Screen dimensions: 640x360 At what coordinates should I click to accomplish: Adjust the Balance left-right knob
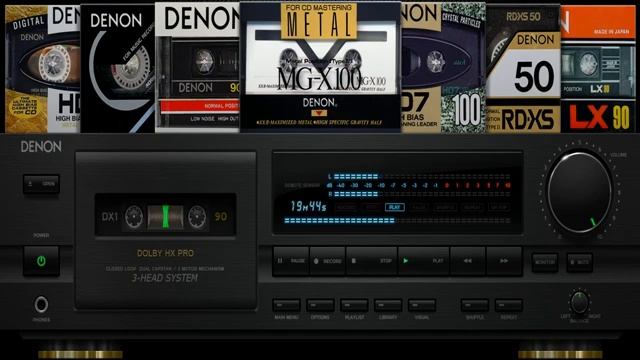[x=579, y=302]
